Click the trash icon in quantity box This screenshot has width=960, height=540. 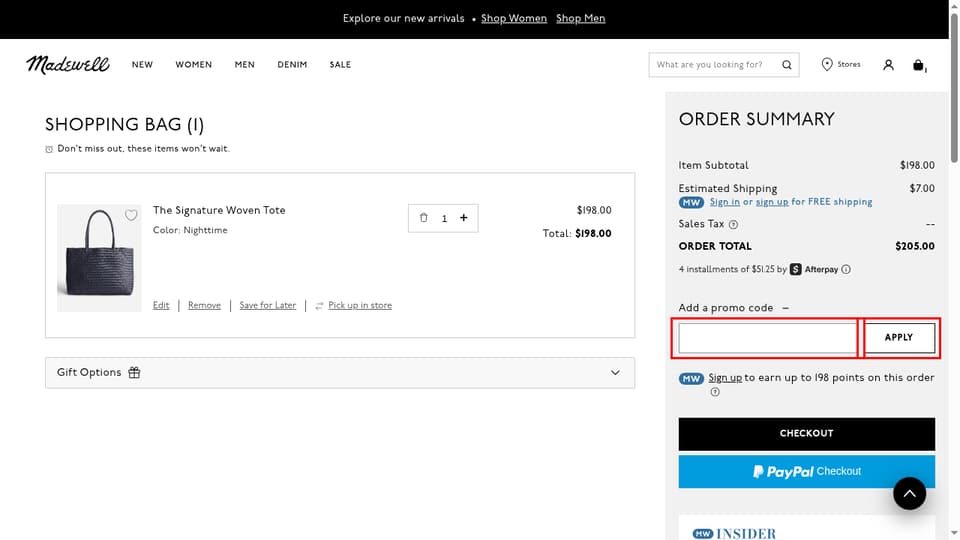tap(423, 217)
